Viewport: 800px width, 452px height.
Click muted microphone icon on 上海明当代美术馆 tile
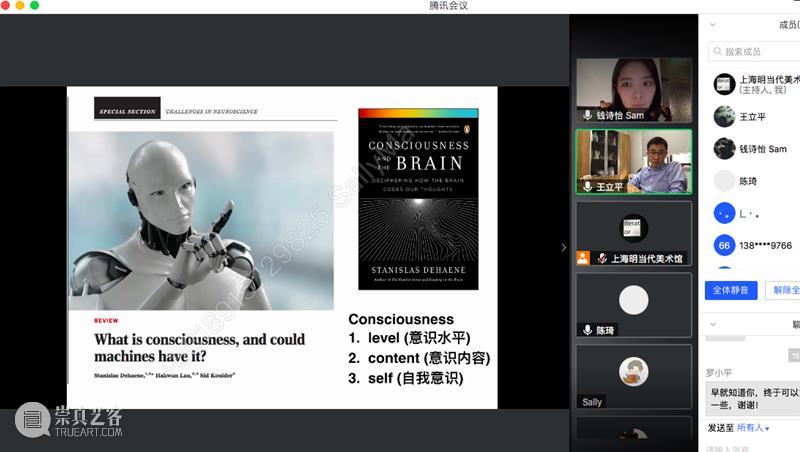[603, 258]
